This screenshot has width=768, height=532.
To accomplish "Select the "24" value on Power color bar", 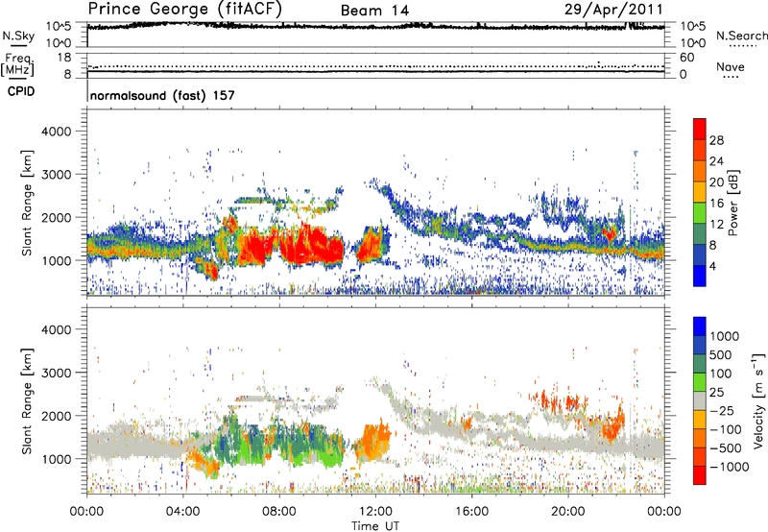I will pyautogui.click(x=716, y=161).
